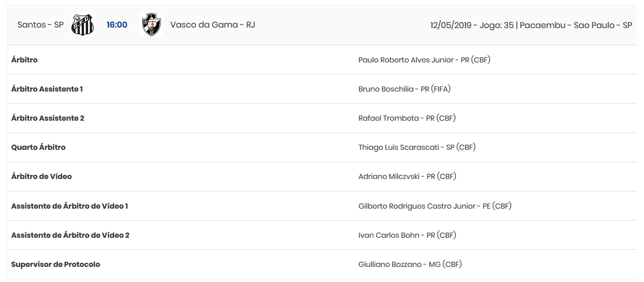Click the Santos club crest icon

tap(82, 25)
